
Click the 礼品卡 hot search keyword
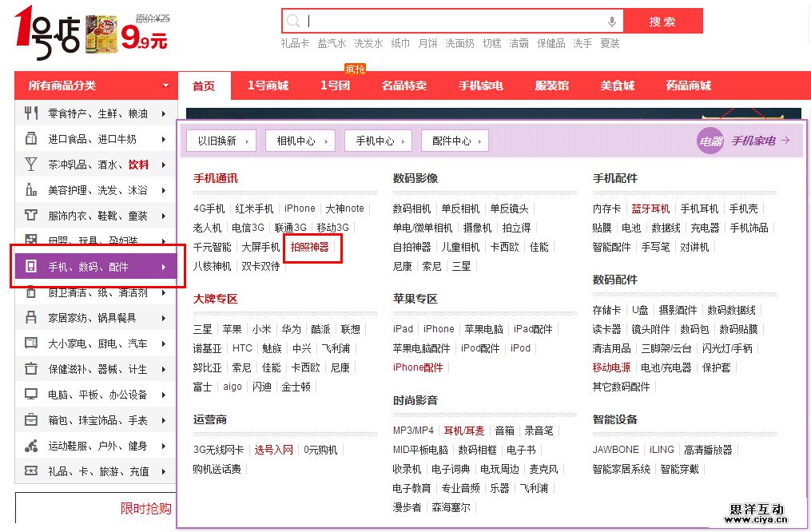tap(295, 43)
